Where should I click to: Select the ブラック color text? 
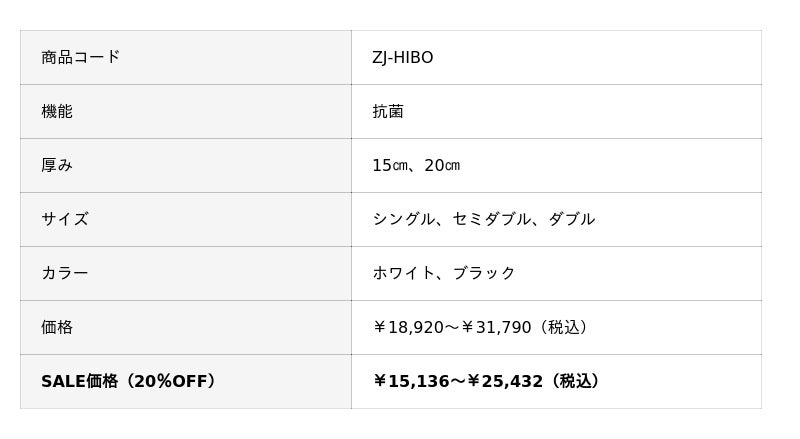coord(484,273)
